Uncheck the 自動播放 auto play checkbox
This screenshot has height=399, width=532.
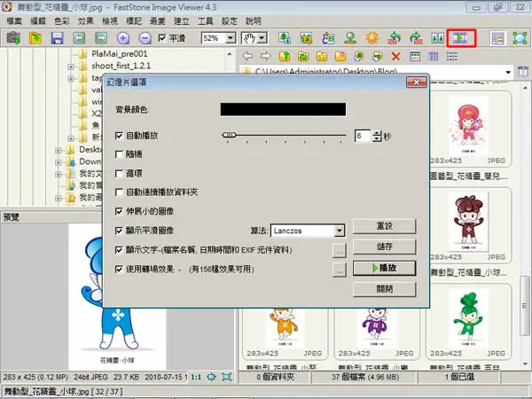pyautogui.click(x=119, y=136)
